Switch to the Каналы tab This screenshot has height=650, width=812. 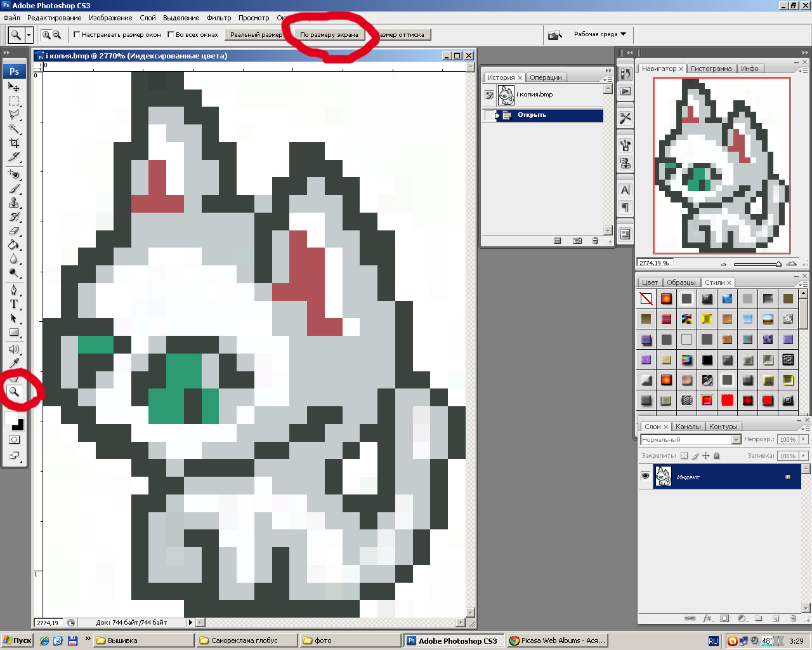(x=688, y=427)
